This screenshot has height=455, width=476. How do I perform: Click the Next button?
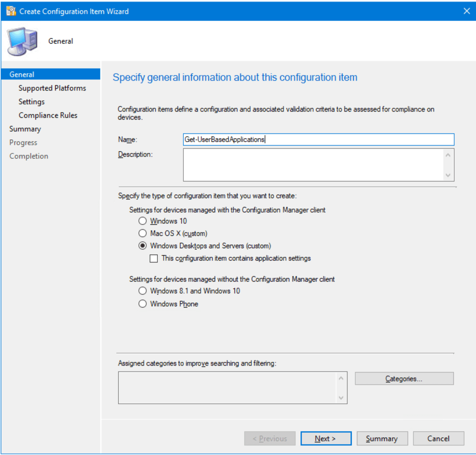pyautogui.click(x=326, y=439)
